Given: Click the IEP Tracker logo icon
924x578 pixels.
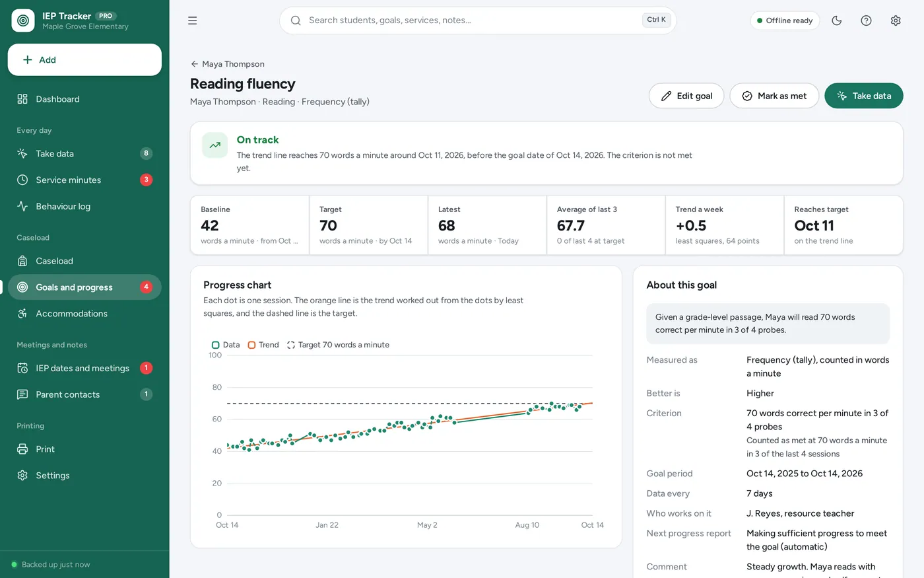Looking at the screenshot, I should [x=23, y=20].
